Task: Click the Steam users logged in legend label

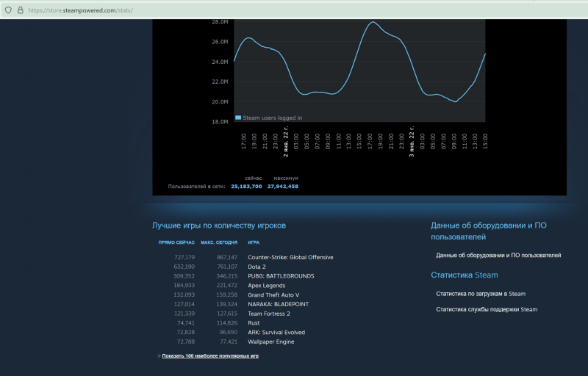Action: tap(272, 117)
